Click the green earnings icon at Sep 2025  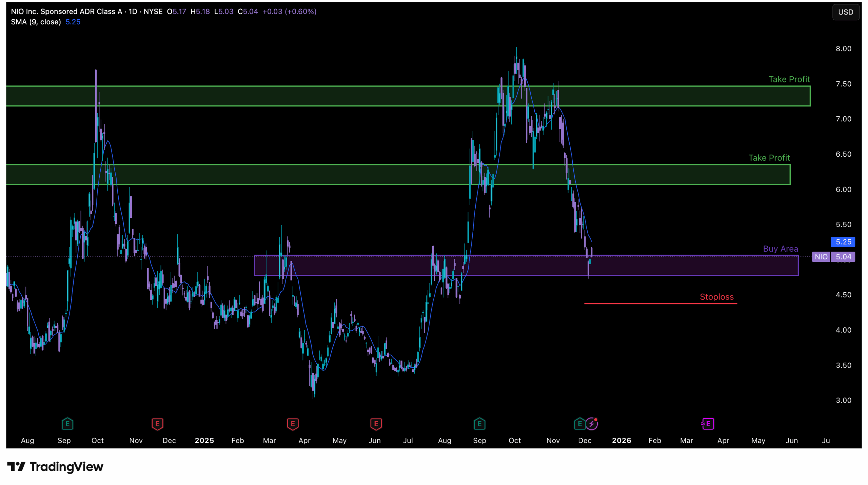pos(479,424)
